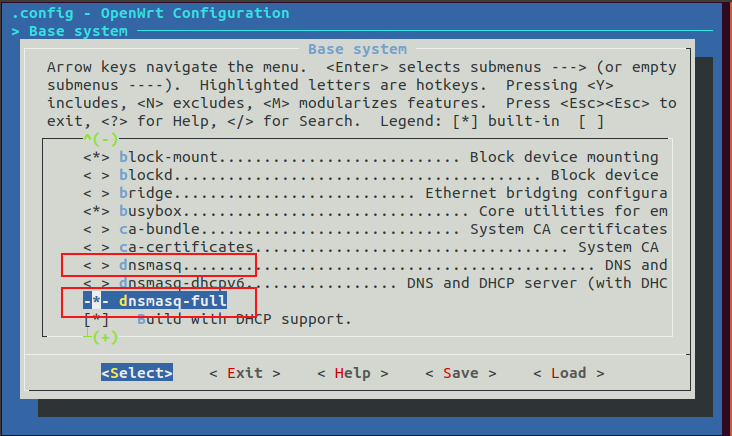Toggle Build with DHCP support checkbox
The height and width of the screenshot is (436, 732).
tap(96, 320)
